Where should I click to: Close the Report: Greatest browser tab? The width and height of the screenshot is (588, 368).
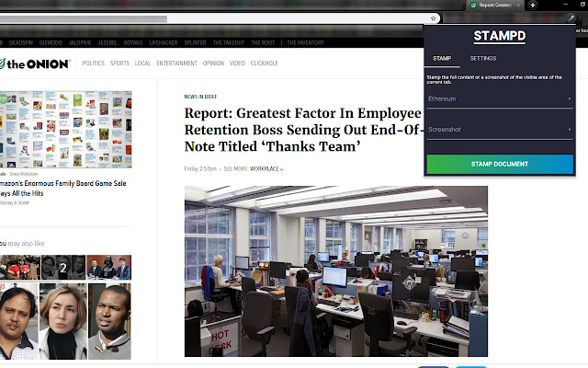(518, 5)
